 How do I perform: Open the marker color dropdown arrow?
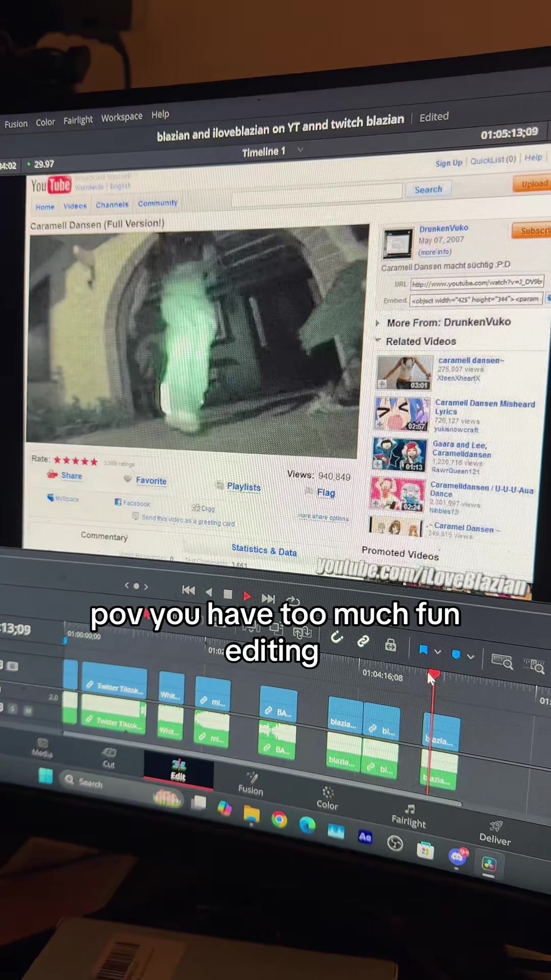point(470,657)
